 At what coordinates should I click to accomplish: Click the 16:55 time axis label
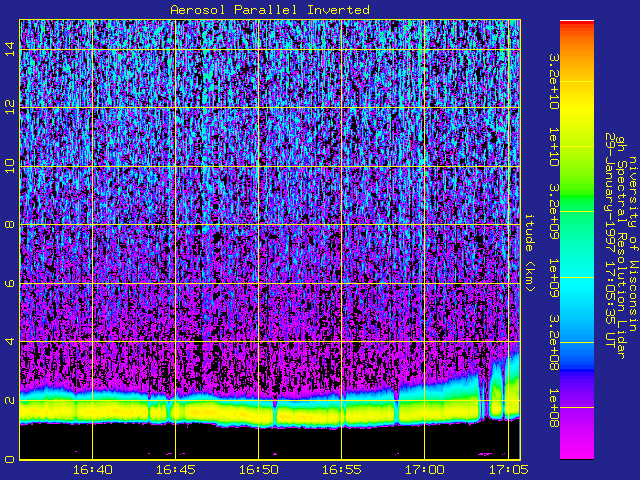tap(342, 470)
